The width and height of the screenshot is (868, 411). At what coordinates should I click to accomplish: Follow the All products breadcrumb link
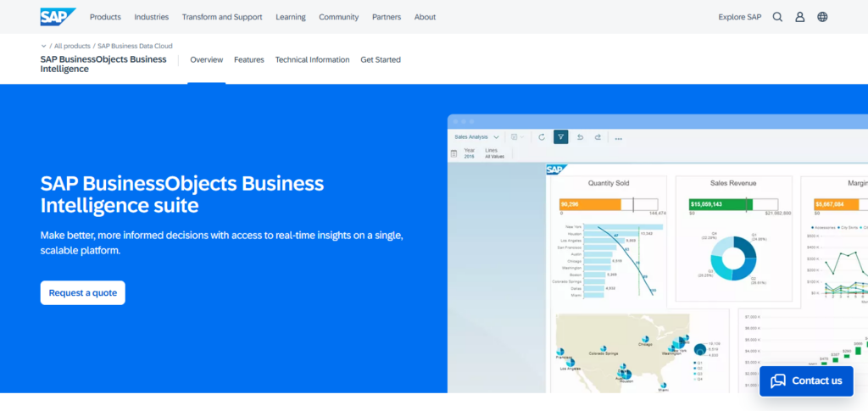coord(72,46)
